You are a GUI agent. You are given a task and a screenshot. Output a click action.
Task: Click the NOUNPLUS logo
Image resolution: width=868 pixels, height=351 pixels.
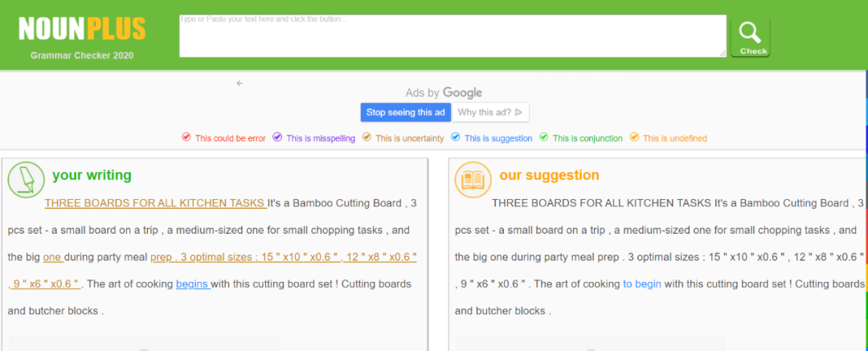[x=82, y=29]
